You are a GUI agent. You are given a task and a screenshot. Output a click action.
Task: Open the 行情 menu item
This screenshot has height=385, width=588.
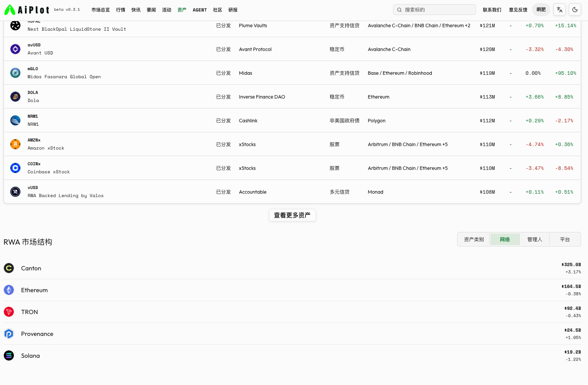(121, 10)
